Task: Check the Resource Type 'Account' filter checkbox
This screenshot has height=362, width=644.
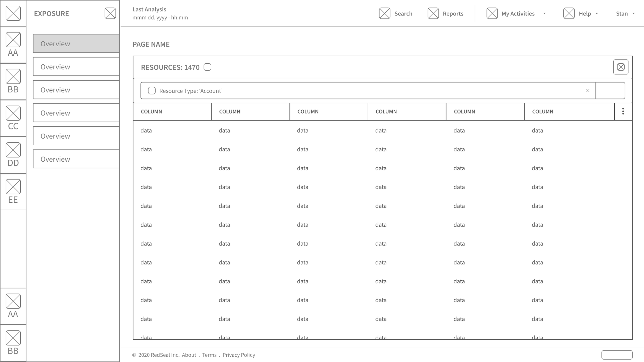Action: (x=152, y=91)
